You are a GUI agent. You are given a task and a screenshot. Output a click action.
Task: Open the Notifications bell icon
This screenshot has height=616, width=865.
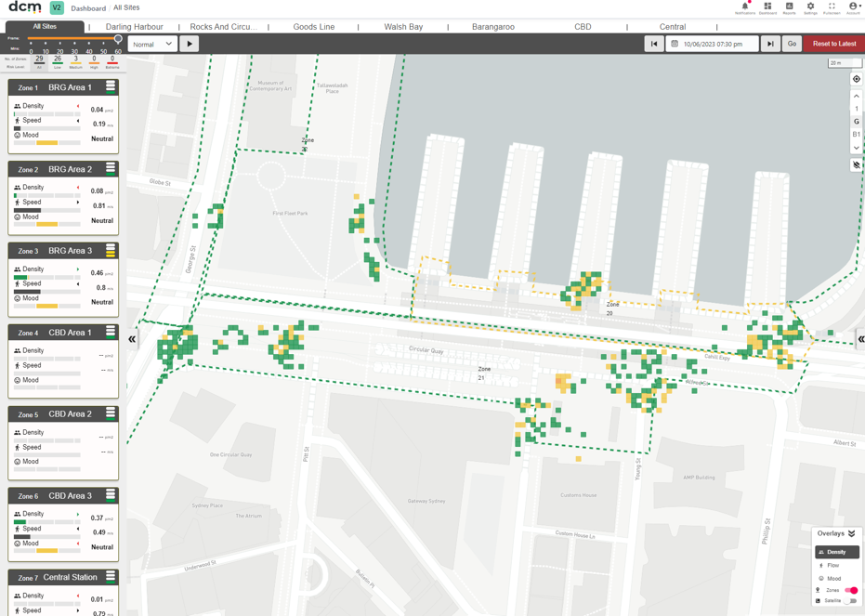pyautogui.click(x=745, y=7)
